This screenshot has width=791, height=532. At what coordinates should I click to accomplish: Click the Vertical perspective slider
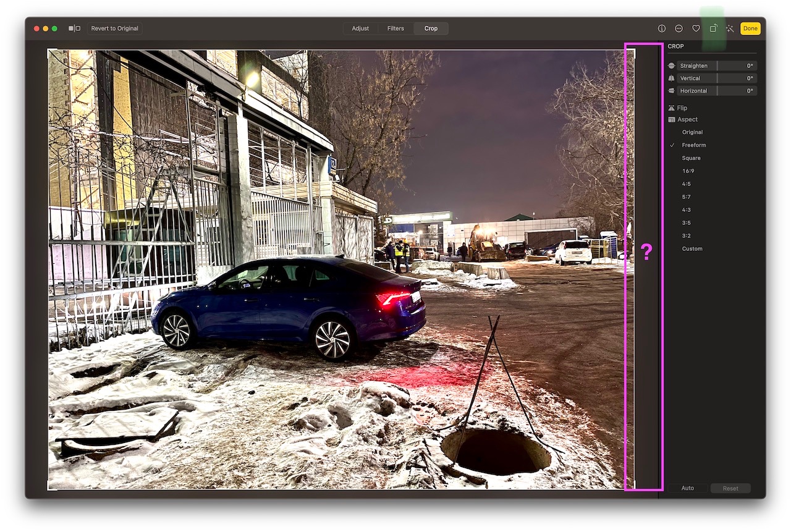pos(717,78)
